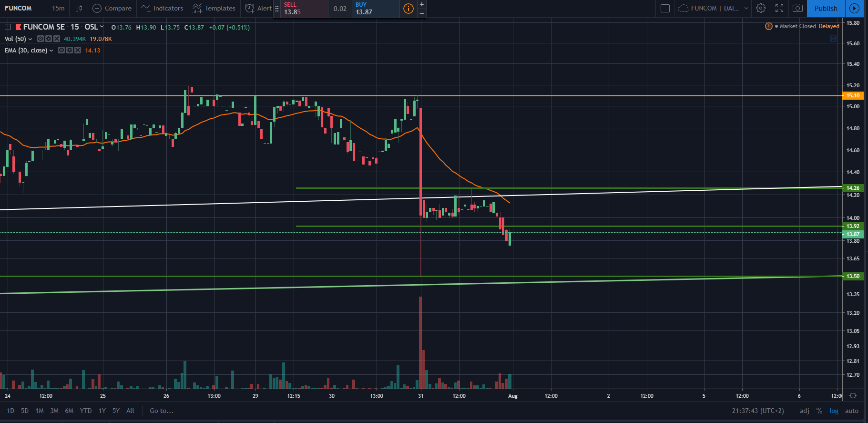
Task: Select the 13.87 current price label
Action: point(853,234)
